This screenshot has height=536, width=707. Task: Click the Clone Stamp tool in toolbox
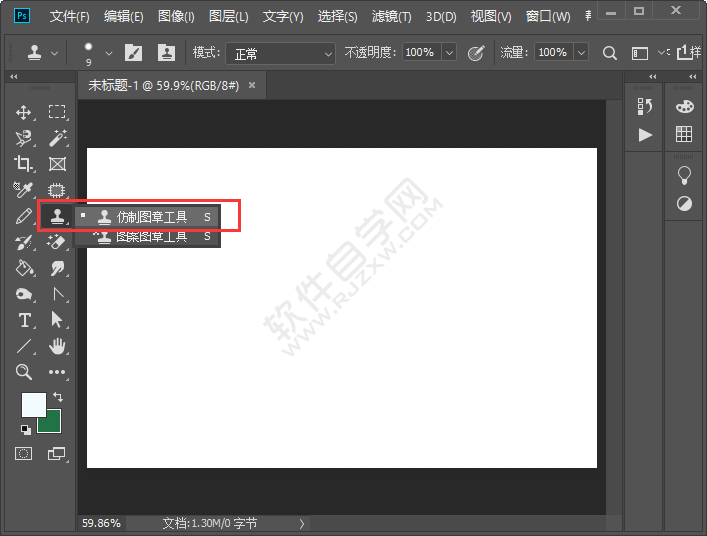57,216
